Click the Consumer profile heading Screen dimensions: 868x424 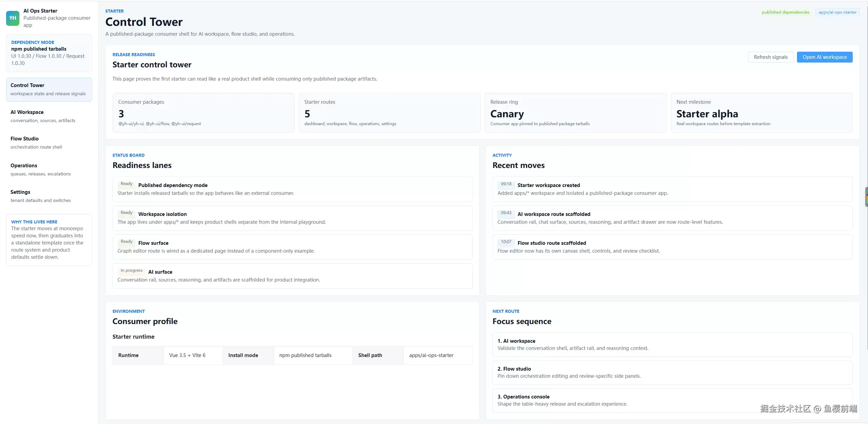click(145, 321)
